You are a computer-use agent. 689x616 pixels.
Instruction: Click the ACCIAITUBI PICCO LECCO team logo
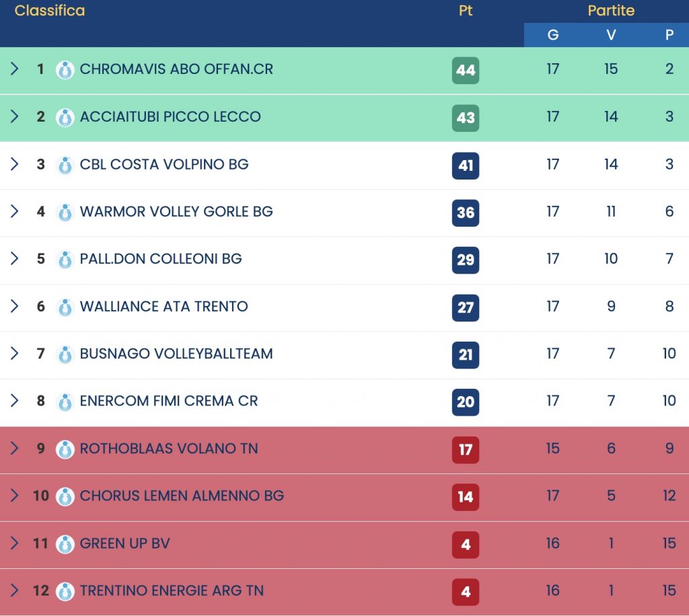point(65,118)
